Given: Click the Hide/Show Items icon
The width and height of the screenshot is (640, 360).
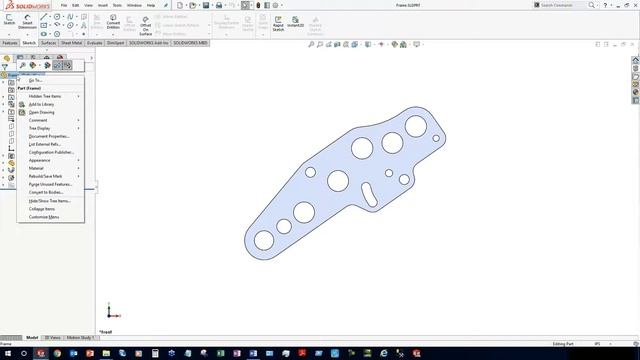Looking at the screenshot, I should point(381,44).
